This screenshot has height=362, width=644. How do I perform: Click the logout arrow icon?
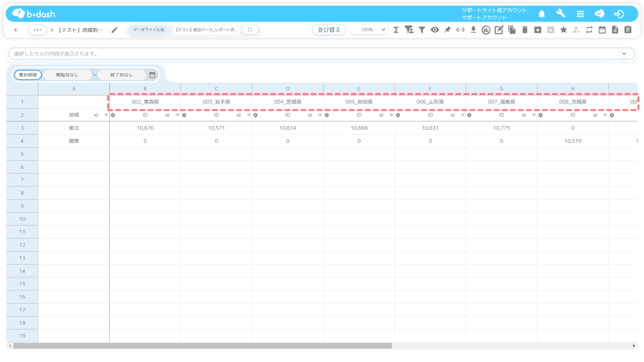(x=619, y=14)
